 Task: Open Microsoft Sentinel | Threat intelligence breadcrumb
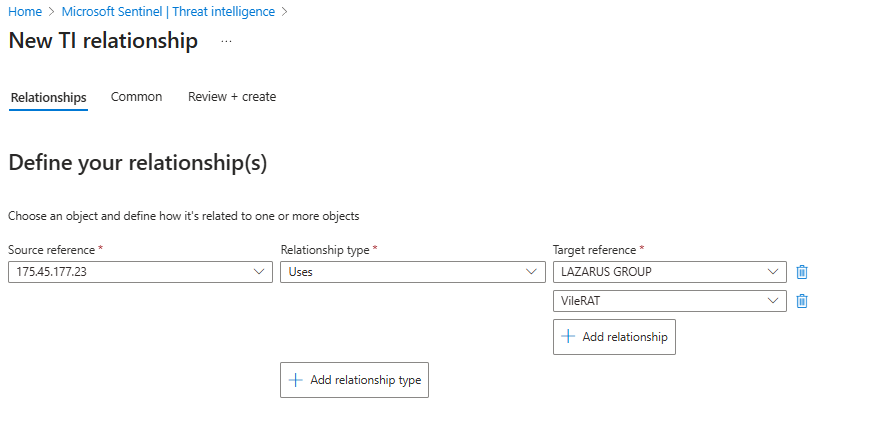pos(168,11)
